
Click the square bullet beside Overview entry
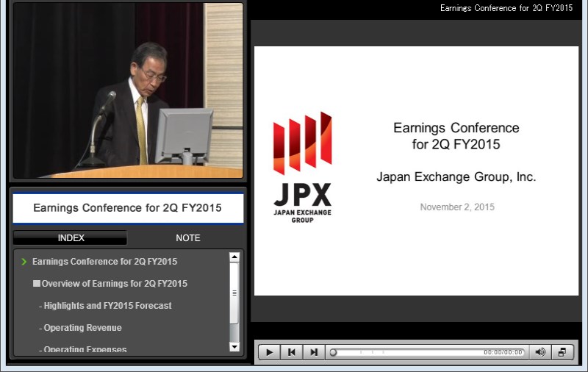[x=36, y=283]
